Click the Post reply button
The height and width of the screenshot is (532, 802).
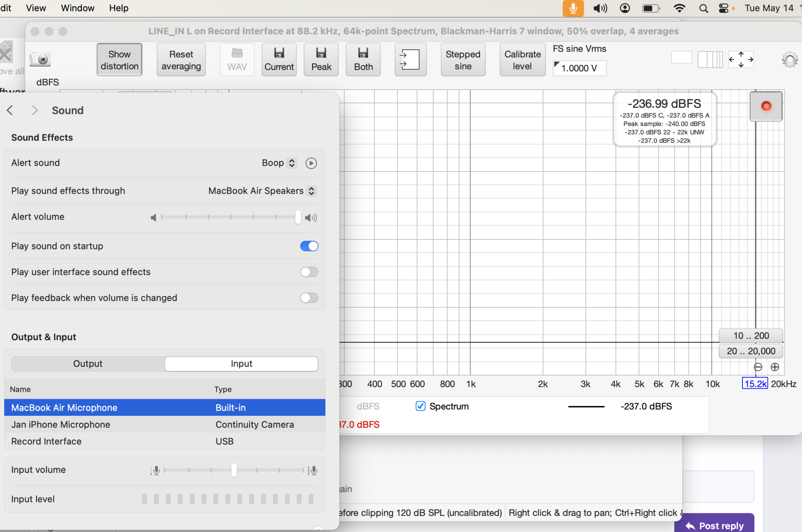click(x=714, y=525)
